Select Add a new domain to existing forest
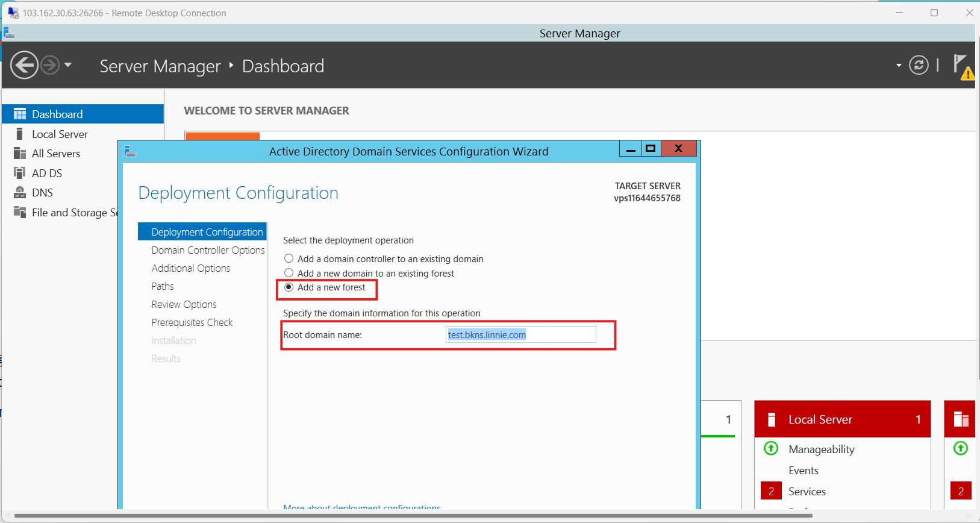Image resolution: width=980 pixels, height=523 pixels. click(289, 273)
